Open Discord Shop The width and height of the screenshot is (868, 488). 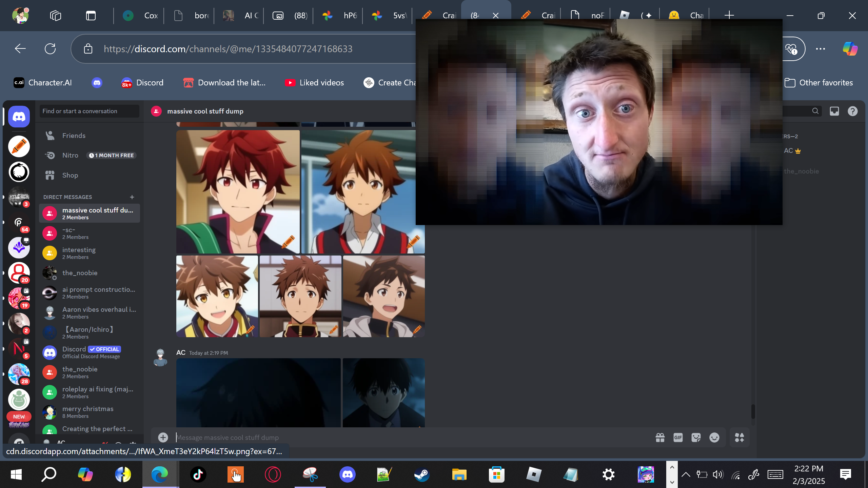pos(90,175)
